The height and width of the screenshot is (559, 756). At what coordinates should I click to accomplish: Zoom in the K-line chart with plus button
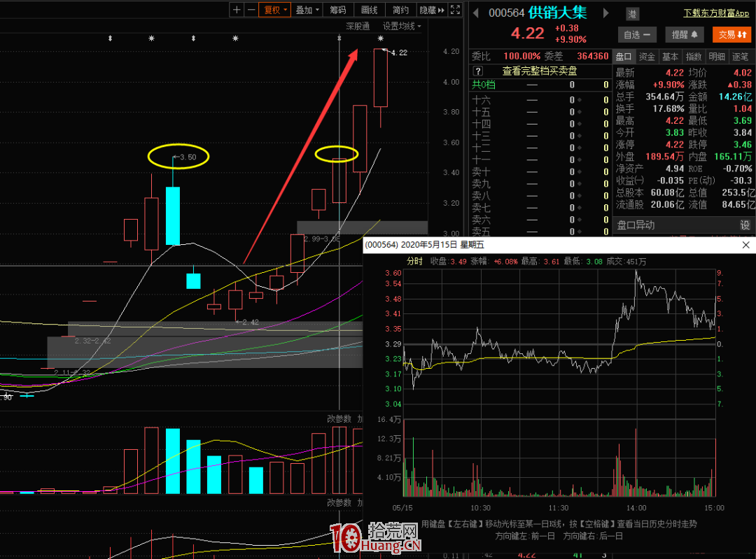[x=237, y=10]
